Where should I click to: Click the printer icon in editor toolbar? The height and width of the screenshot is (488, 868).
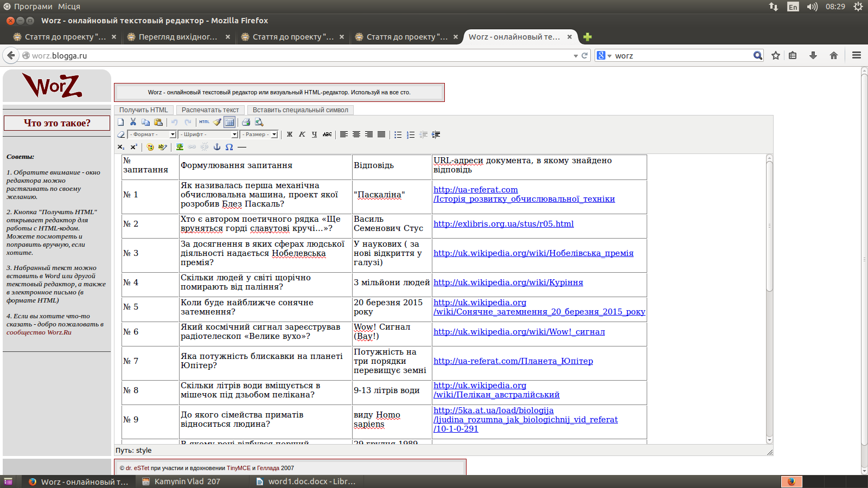click(246, 122)
